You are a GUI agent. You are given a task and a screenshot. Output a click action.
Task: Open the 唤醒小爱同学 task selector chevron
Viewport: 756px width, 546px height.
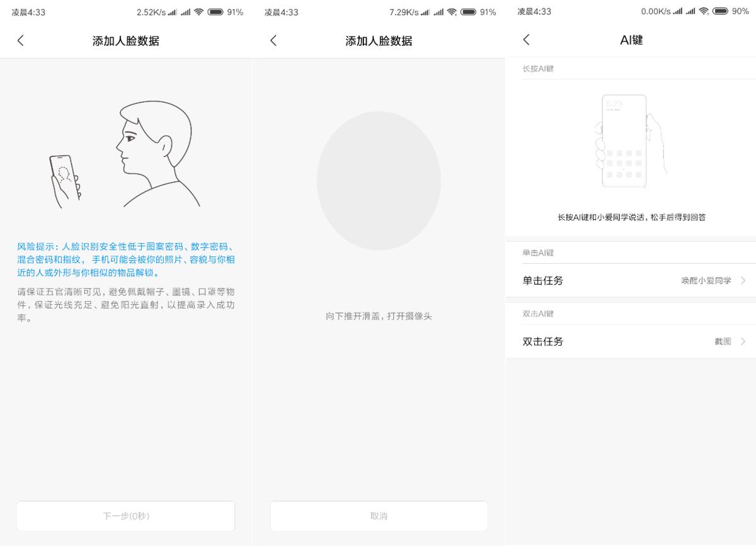point(742,280)
